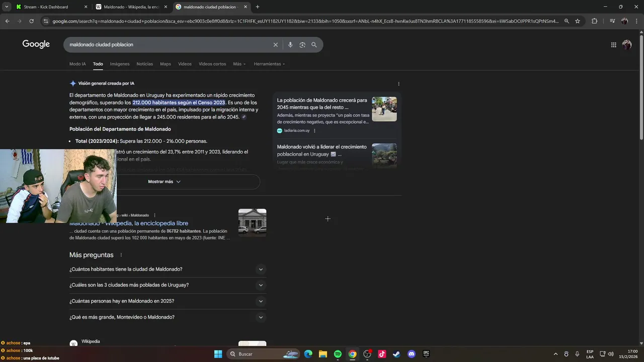This screenshot has width=644, height=362.
Task: Open Spotify from taskbar
Action: (x=338, y=354)
